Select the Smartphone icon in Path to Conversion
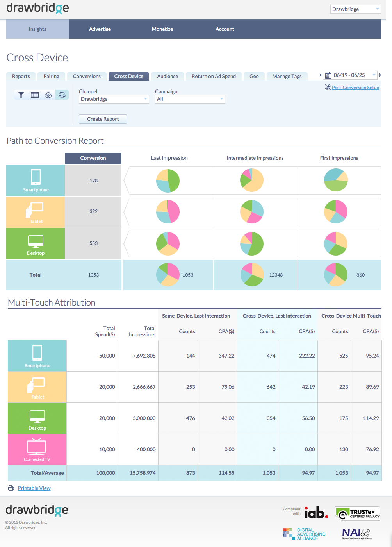 [36, 177]
